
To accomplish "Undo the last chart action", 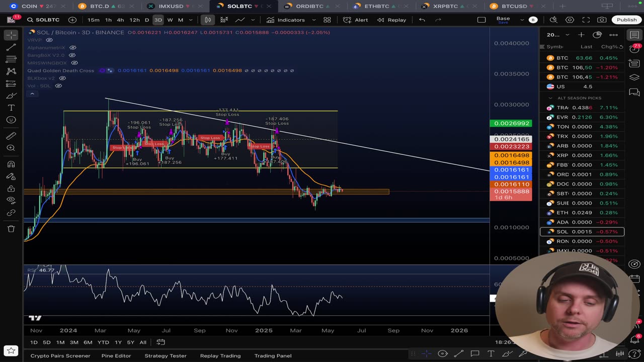I will [422, 20].
